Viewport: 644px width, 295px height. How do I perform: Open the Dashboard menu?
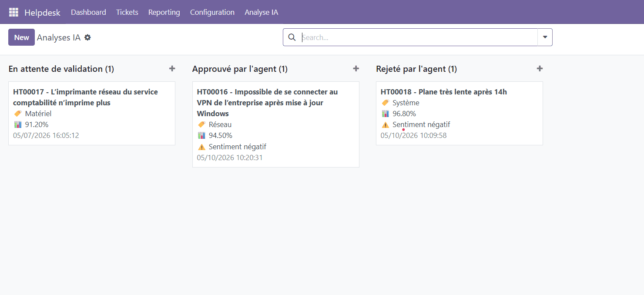click(88, 12)
